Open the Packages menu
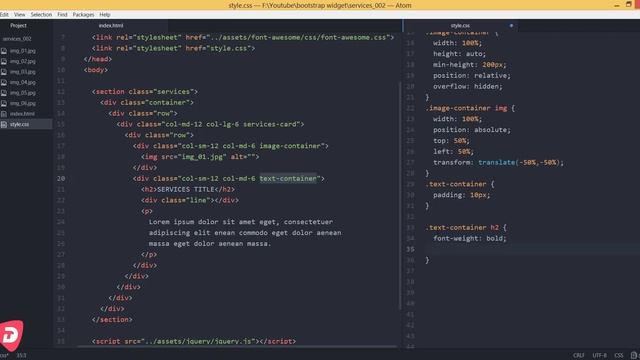640x360 pixels. click(83, 14)
